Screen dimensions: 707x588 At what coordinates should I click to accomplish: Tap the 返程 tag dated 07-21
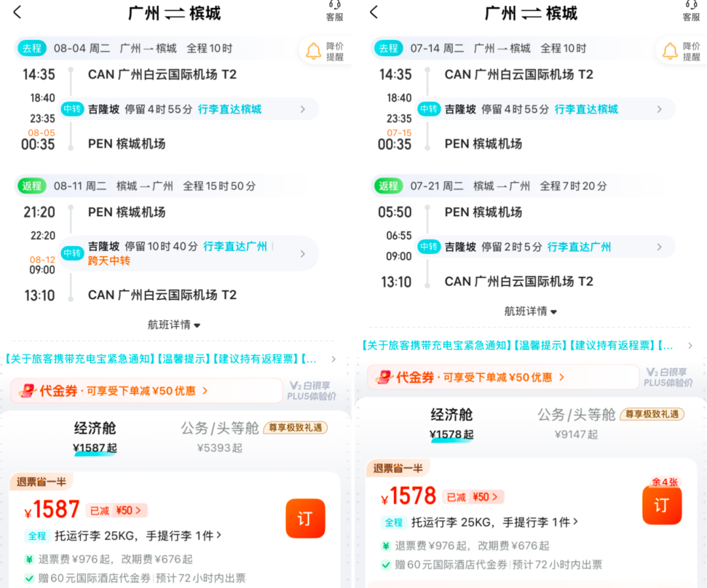pyautogui.click(x=388, y=186)
